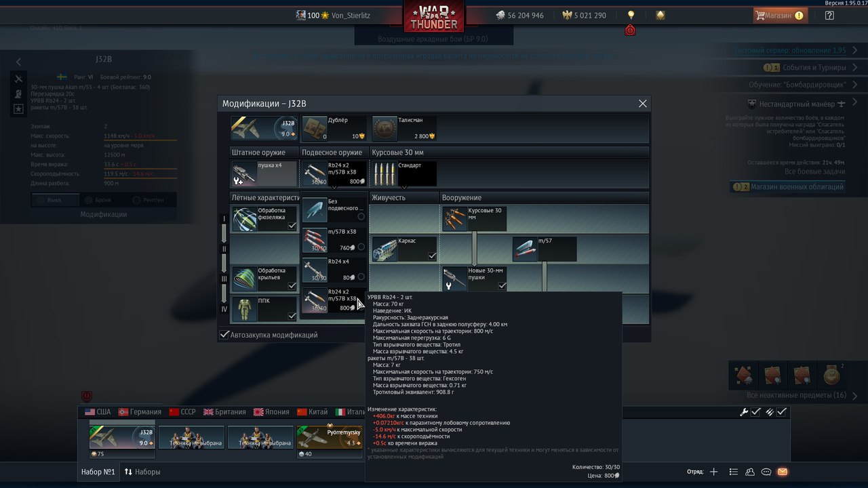
Task: Select the СССР nation tab
Action: click(182, 411)
